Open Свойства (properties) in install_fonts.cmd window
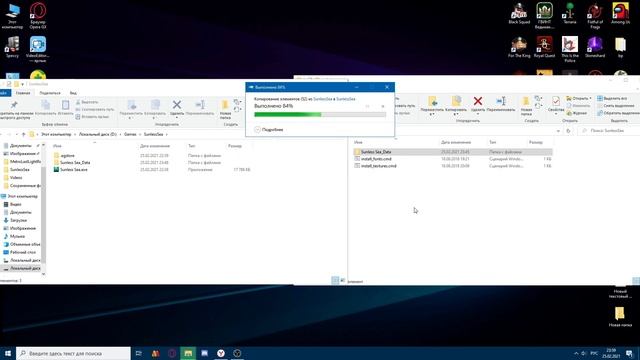 tap(556, 104)
